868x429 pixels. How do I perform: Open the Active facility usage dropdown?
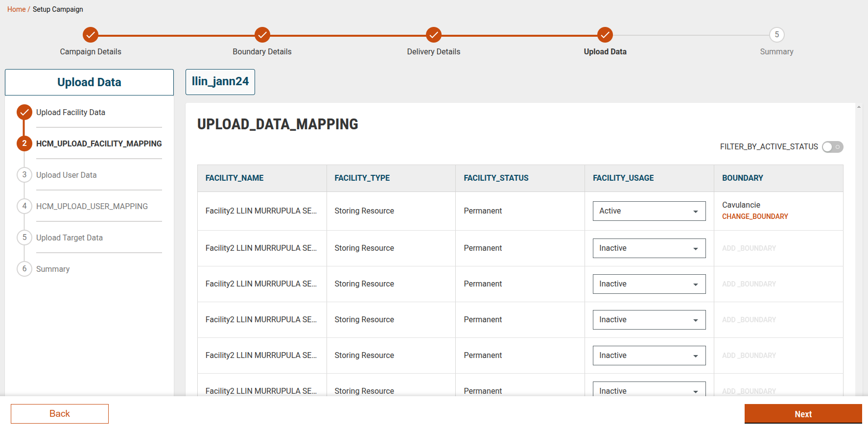649,211
